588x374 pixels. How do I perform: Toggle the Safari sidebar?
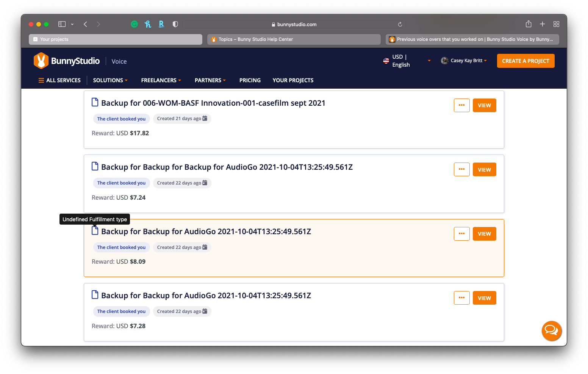point(62,24)
